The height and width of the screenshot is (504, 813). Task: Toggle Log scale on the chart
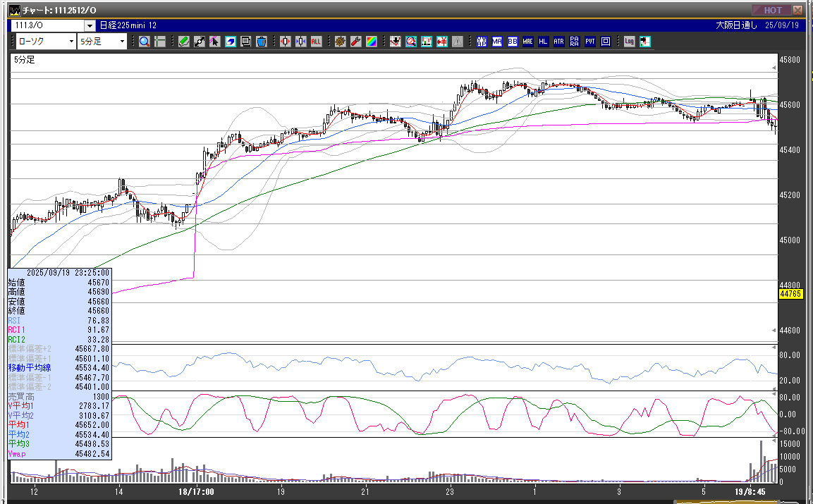pos(629,42)
